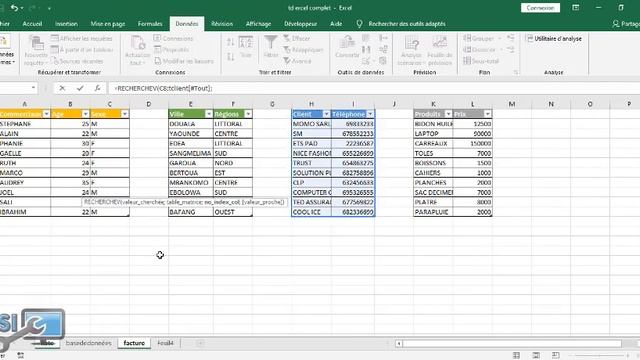Click the Connexion button
This screenshot has width=640, height=360.
click(540, 8)
